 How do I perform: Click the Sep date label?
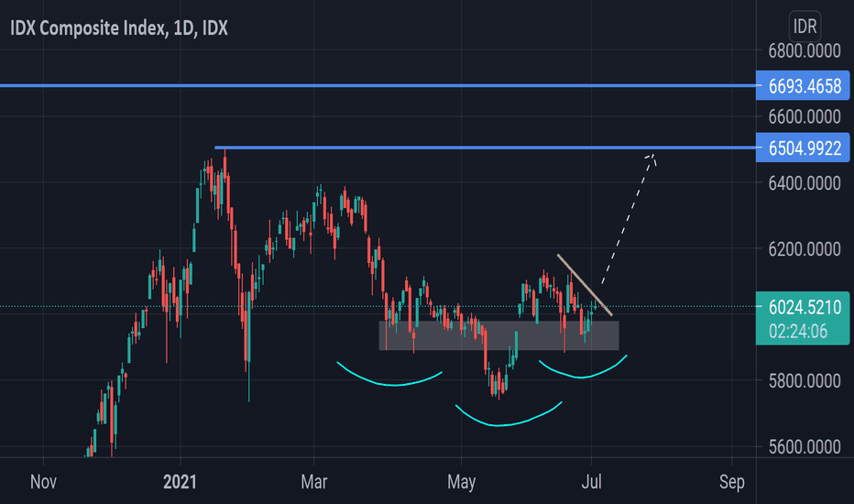tap(731, 482)
